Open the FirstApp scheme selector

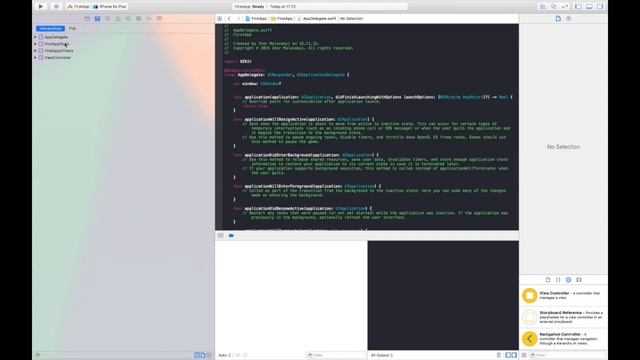pyautogui.click(x=78, y=7)
